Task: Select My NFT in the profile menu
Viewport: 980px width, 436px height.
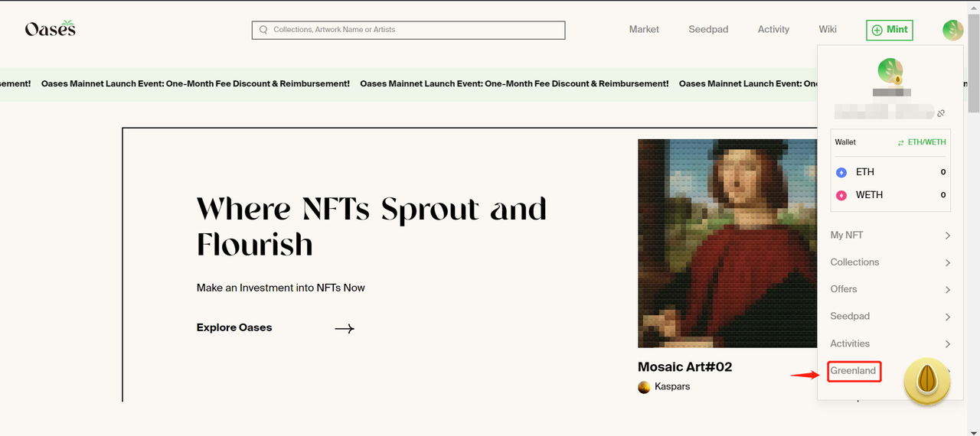Action: 847,235
